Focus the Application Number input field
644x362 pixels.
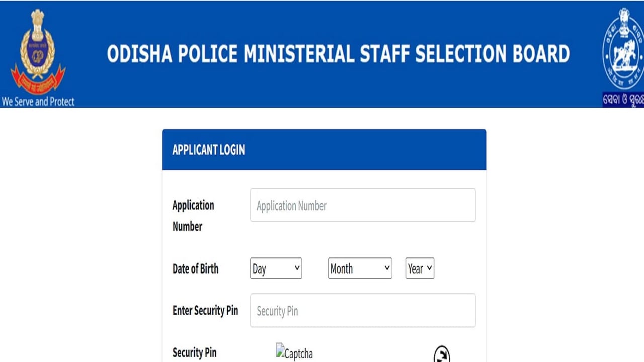tap(363, 205)
